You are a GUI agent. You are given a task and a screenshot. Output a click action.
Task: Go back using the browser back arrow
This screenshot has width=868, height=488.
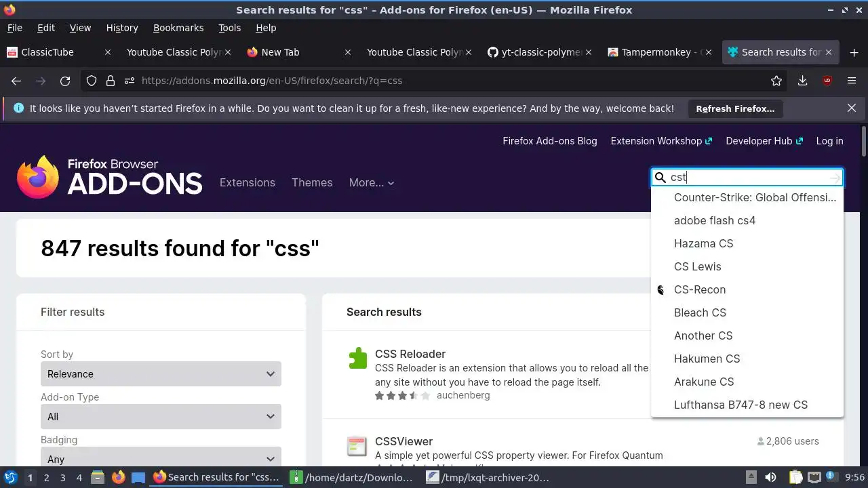point(16,81)
